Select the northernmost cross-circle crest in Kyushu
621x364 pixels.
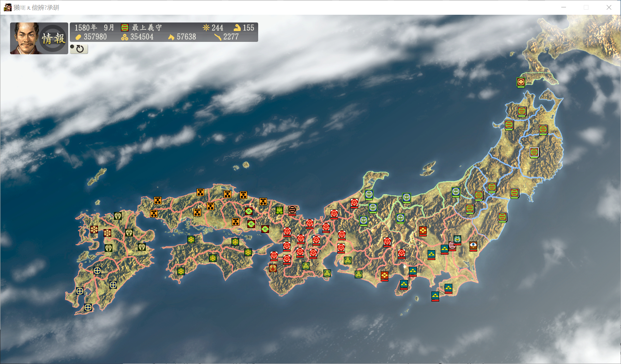[x=97, y=271]
